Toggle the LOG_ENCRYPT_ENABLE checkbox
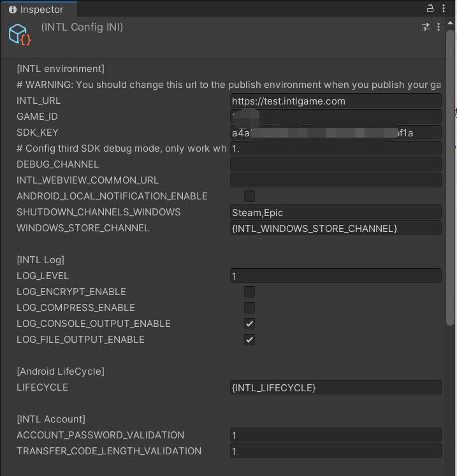457x476 pixels. pos(249,292)
